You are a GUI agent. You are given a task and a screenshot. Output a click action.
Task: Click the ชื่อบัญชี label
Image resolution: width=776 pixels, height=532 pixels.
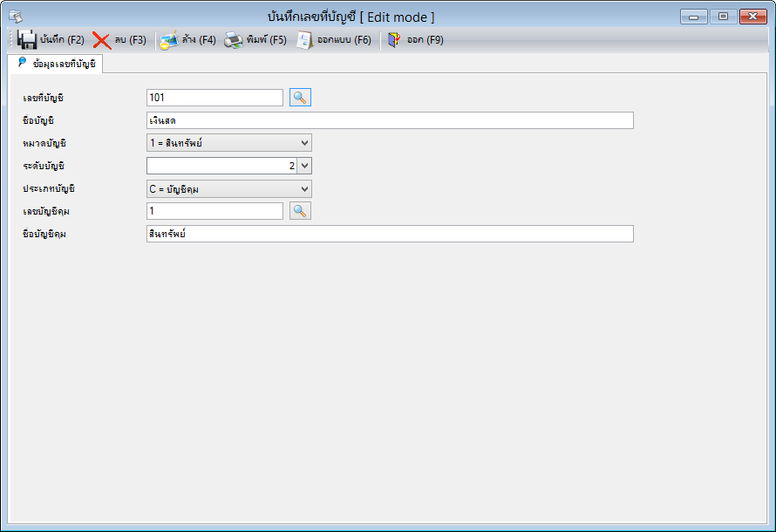(x=38, y=120)
